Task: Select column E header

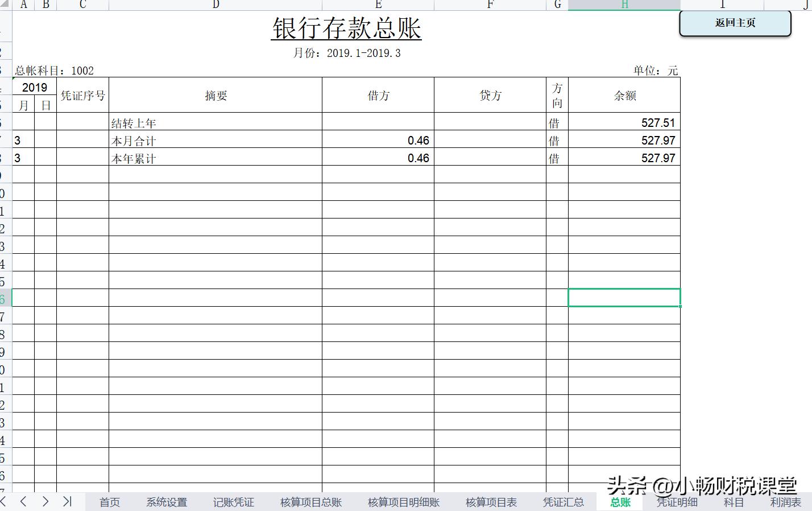Action: [378, 5]
